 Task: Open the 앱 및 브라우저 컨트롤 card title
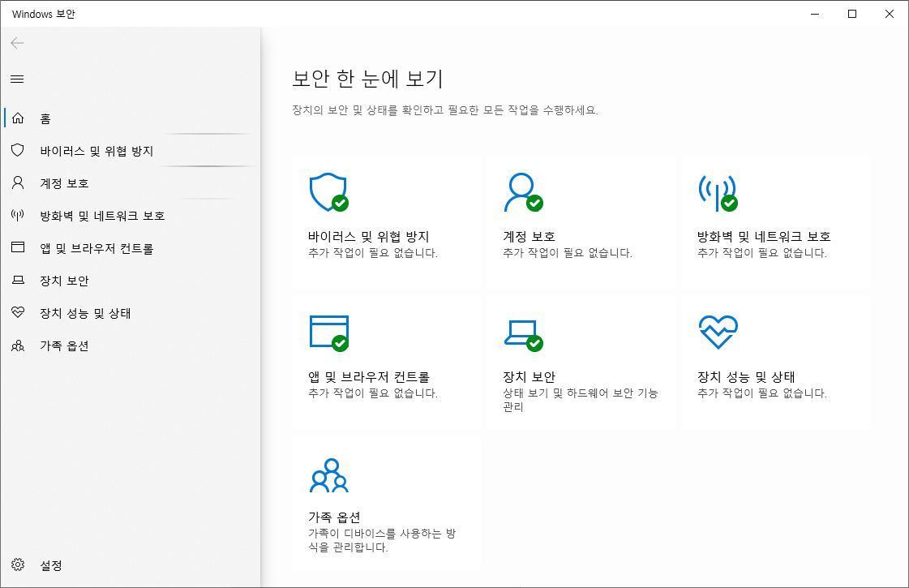click(369, 377)
